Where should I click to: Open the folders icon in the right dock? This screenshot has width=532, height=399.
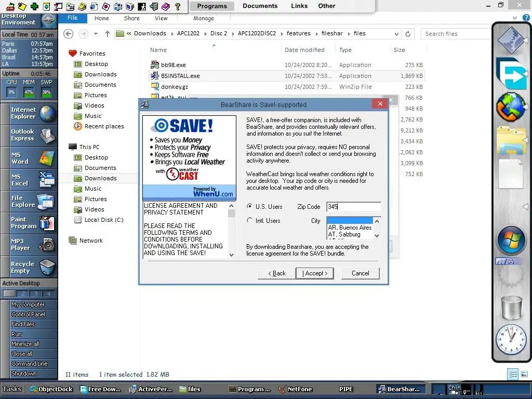point(511,140)
